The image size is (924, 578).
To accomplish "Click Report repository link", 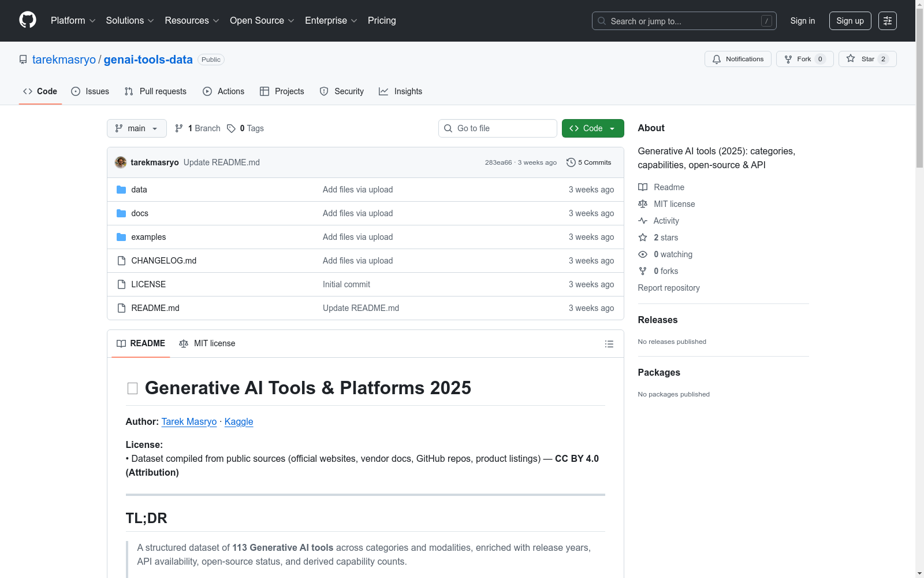I will click(x=669, y=288).
